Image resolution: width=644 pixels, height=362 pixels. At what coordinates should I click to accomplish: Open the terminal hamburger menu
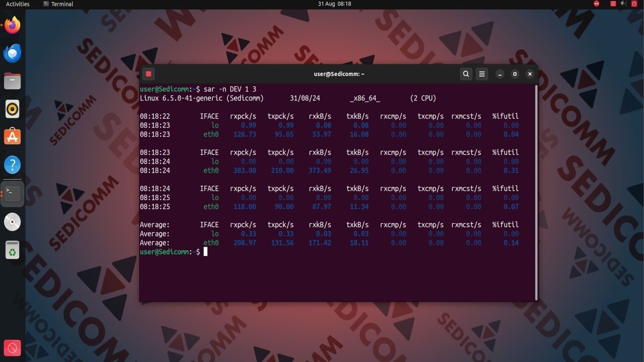pos(482,74)
